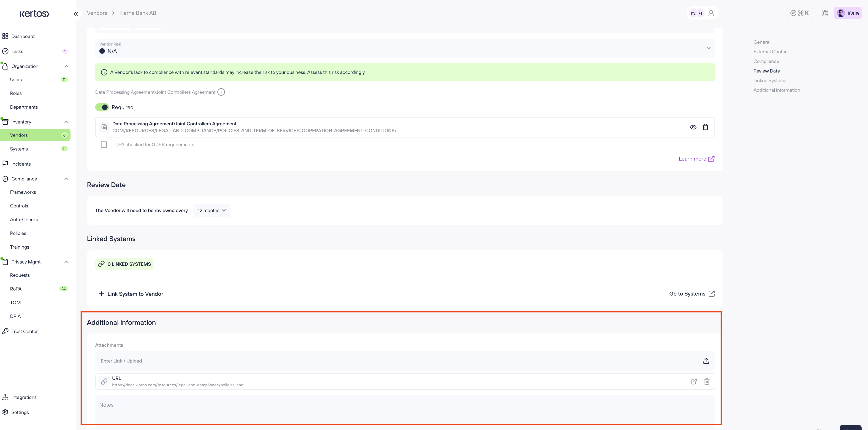Click the Integrations network icon

pos(5,397)
